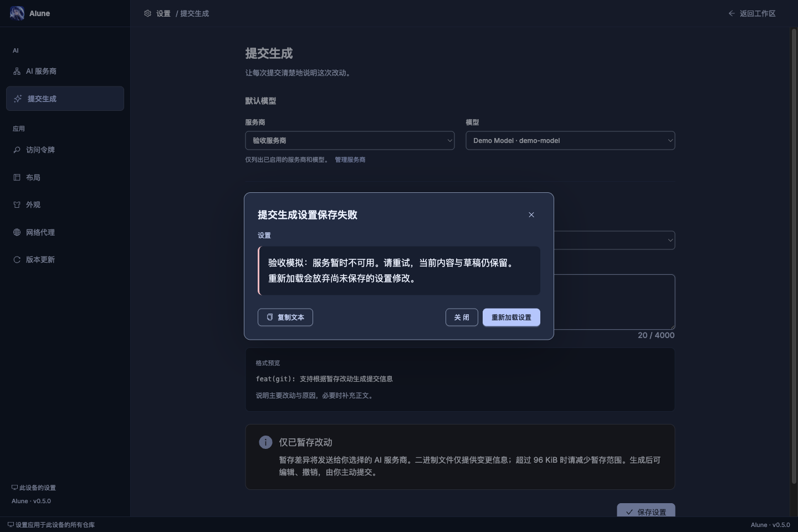Click 设置应用于此设备的所有仓库 status text
Image resolution: width=798 pixels, height=532 pixels.
(55, 525)
